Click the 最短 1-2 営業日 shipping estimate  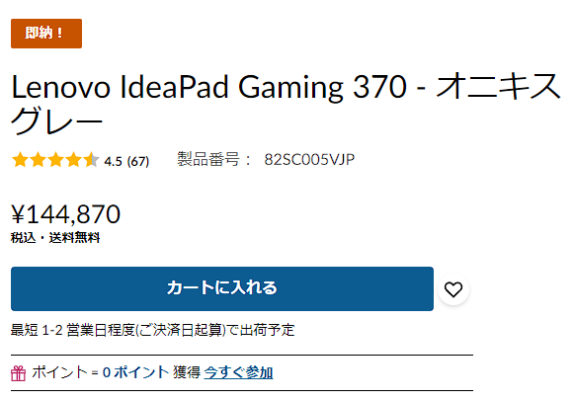point(153,330)
